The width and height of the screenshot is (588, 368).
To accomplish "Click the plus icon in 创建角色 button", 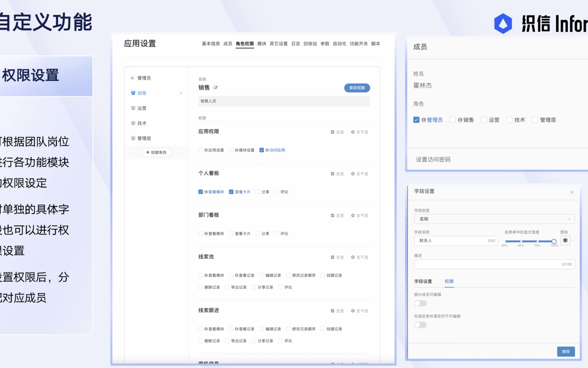I will 148,152.
